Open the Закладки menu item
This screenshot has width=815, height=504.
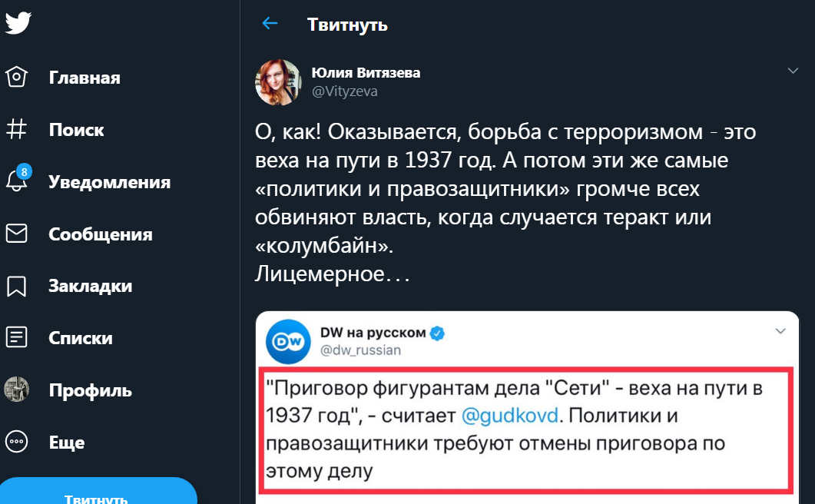[90, 286]
